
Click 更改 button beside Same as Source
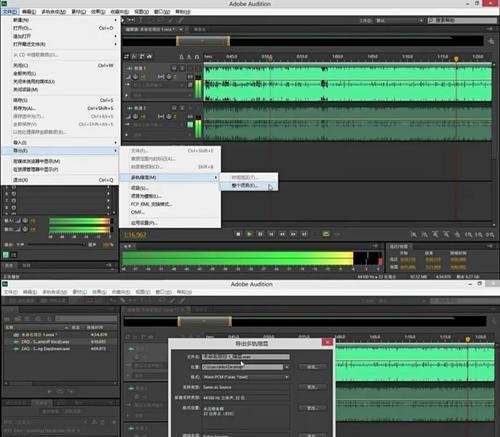[312, 387]
